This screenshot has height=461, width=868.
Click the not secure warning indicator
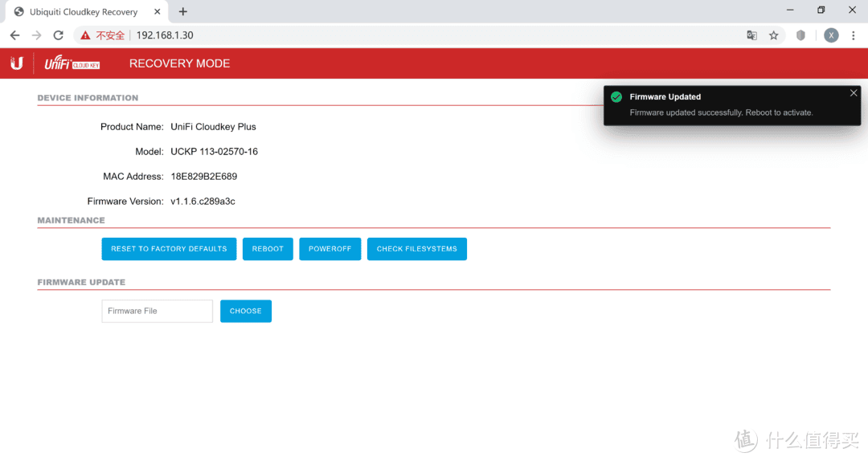103,35
